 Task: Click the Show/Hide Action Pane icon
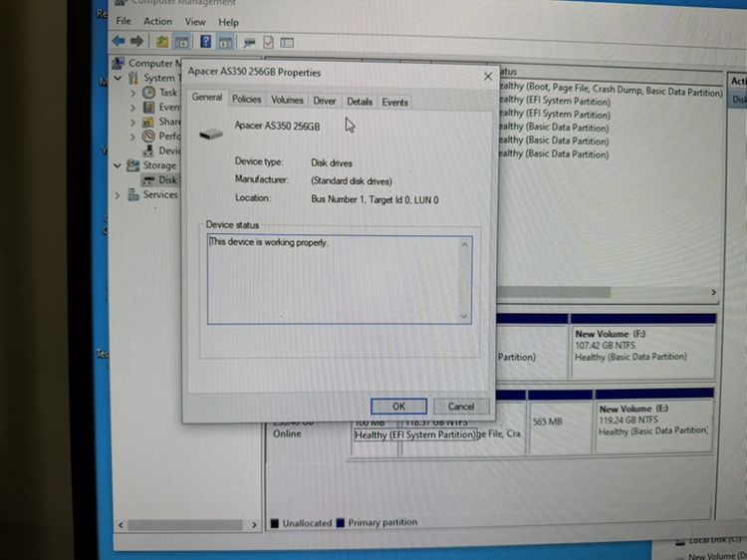tap(225, 43)
